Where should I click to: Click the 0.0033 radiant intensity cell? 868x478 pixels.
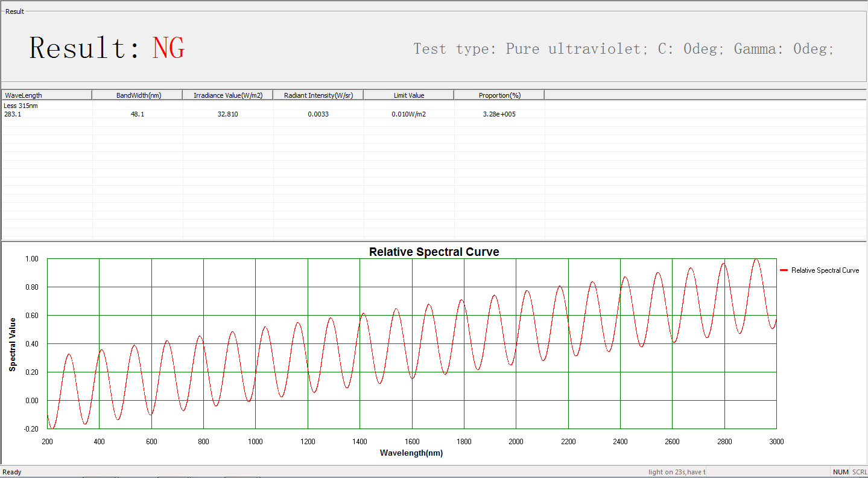coord(318,114)
